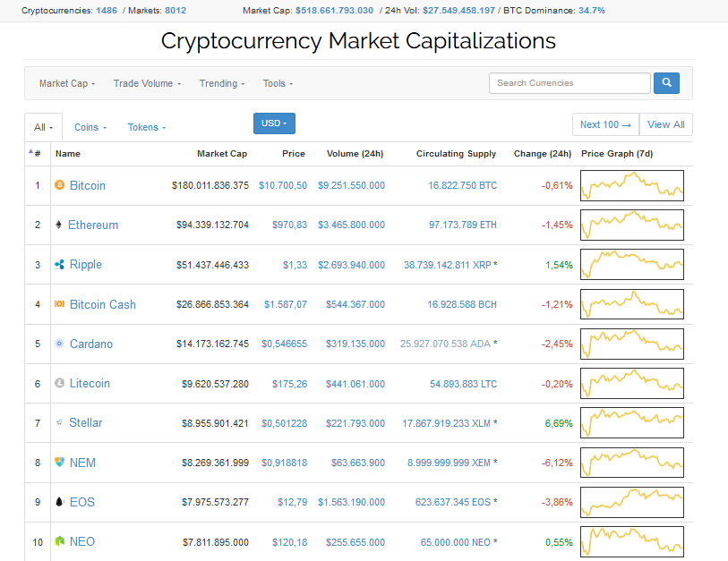Open the USD currency selector
Image resolution: width=728 pixels, height=561 pixels.
[274, 123]
